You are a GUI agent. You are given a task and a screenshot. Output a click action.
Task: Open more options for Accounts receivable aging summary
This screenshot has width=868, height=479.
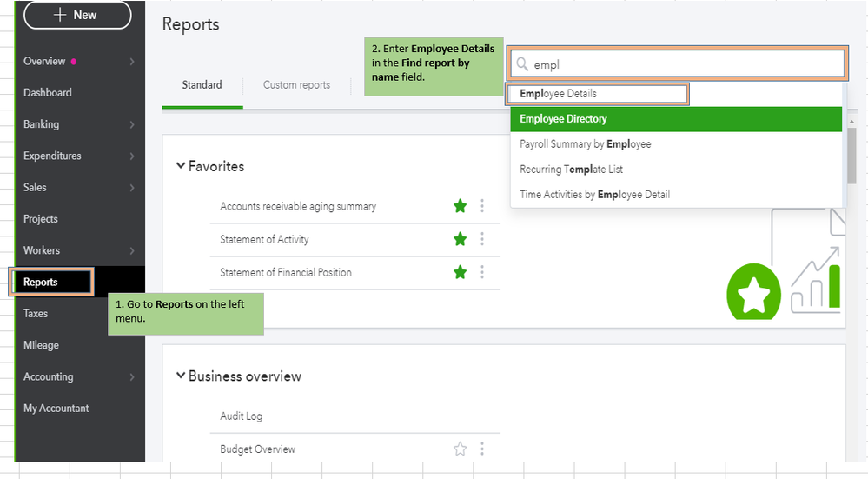tap(482, 206)
